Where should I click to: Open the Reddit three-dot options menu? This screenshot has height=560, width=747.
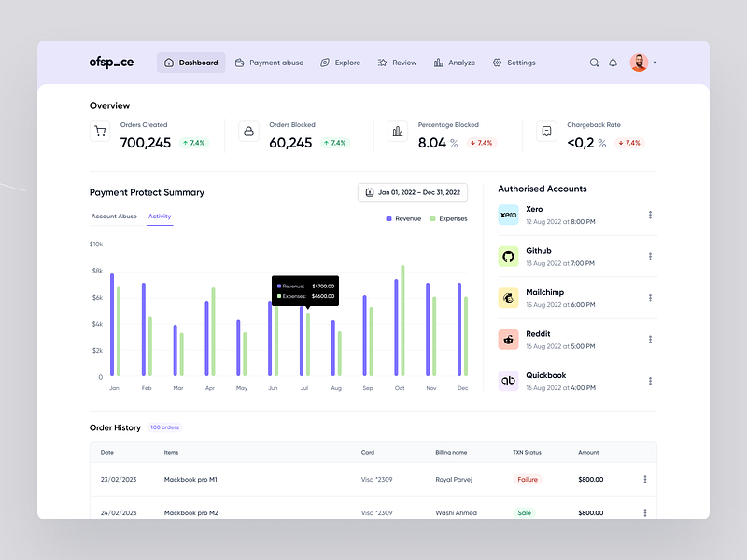click(x=650, y=340)
